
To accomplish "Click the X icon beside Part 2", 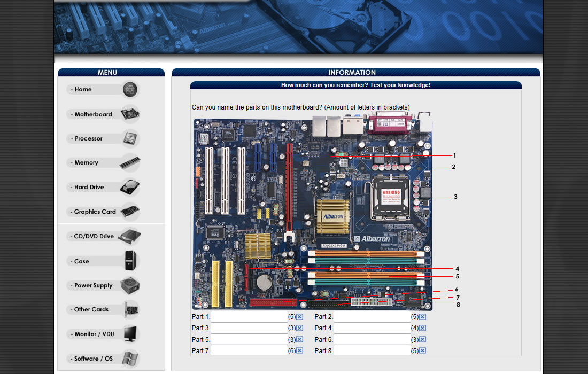I will click(x=423, y=317).
